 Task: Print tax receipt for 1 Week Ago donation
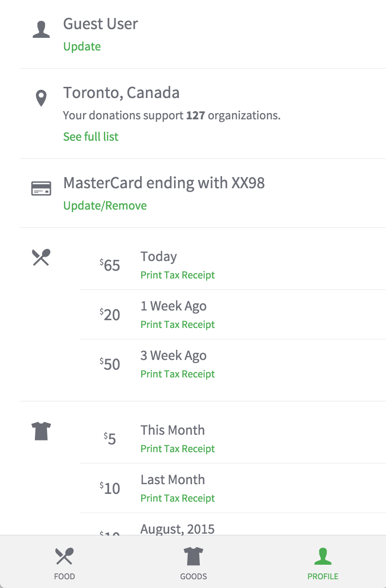pos(177,325)
